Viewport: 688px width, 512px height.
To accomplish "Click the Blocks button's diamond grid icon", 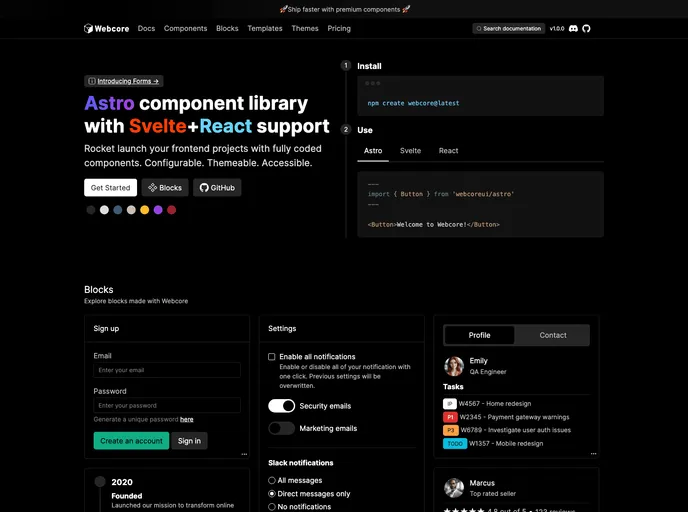I will point(152,188).
